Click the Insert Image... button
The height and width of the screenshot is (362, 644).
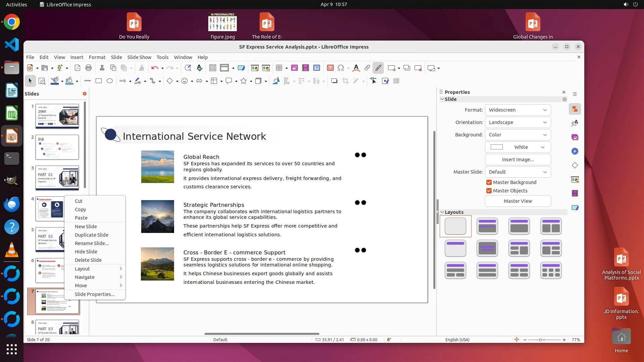click(x=518, y=160)
